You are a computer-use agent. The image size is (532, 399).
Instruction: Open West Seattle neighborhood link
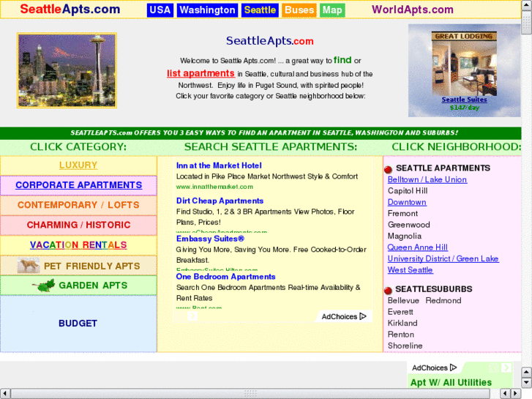(x=411, y=270)
